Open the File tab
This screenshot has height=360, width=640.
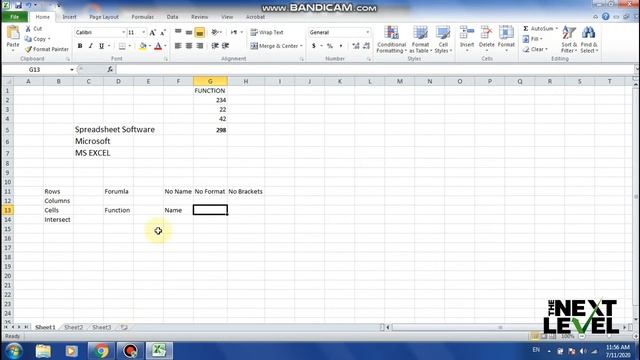[15, 17]
